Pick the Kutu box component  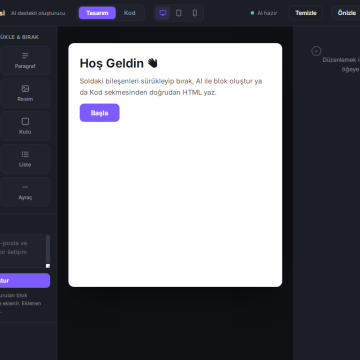coord(25,126)
